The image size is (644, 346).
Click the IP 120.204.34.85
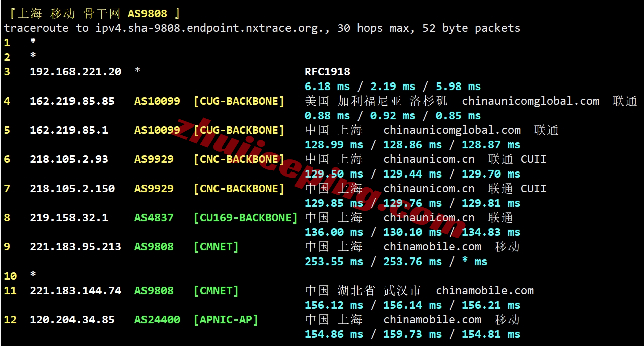(72, 320)
